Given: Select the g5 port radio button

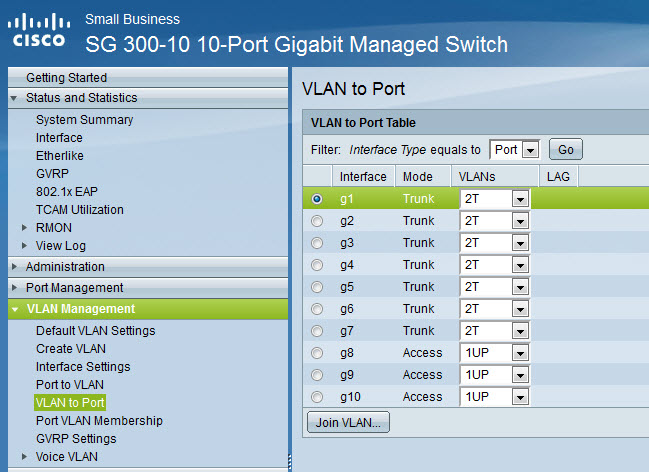Looking at the screenshot, I should (317, 287).
